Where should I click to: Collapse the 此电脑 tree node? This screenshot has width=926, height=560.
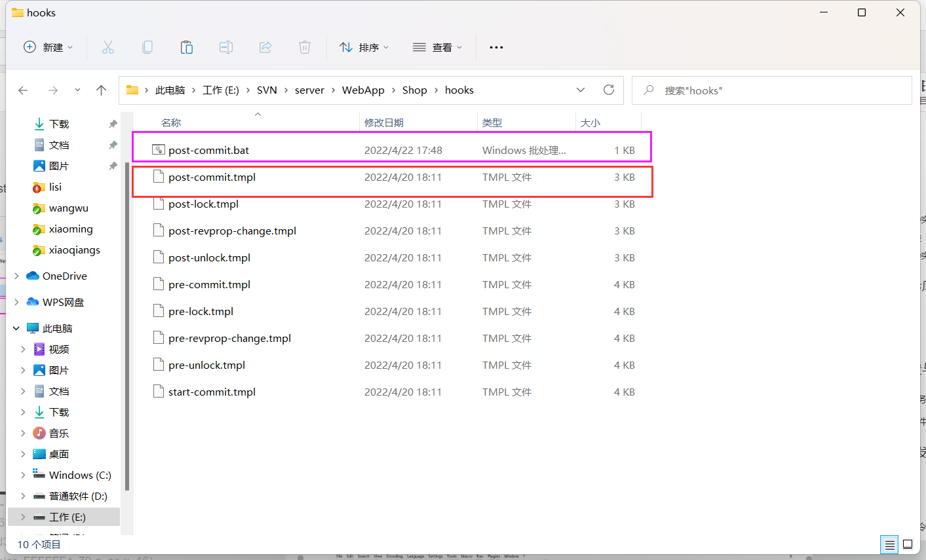click(x=16, y=328)
